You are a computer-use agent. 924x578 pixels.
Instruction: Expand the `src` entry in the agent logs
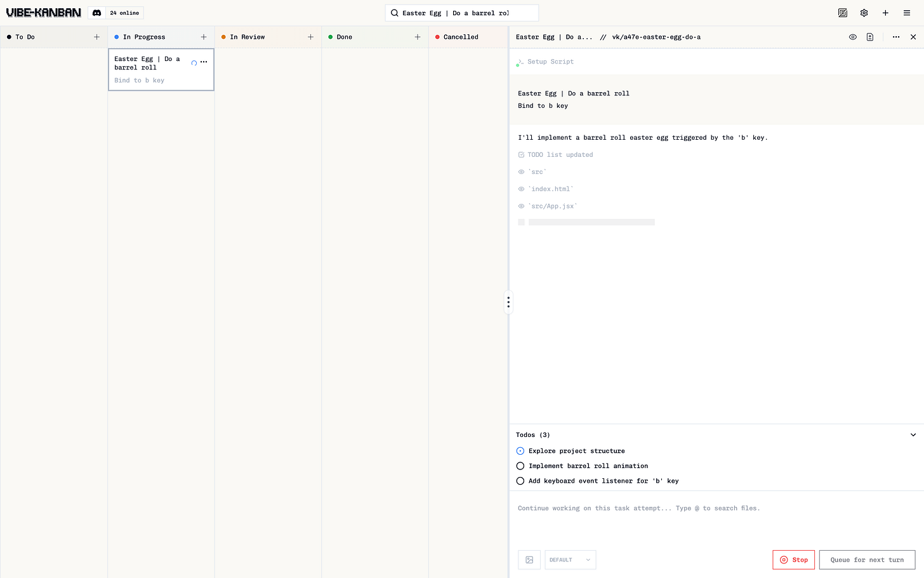[x=533, y=171]
